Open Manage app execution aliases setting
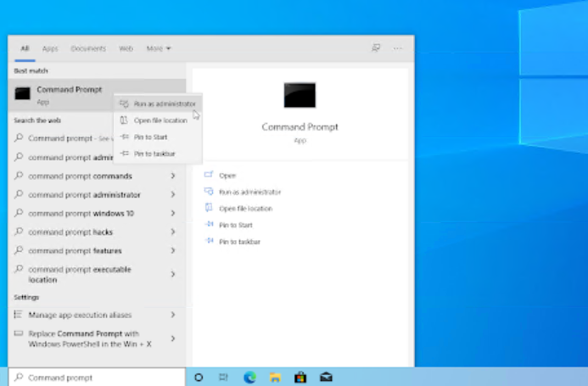Screen dimensions: 588x386 79,315
